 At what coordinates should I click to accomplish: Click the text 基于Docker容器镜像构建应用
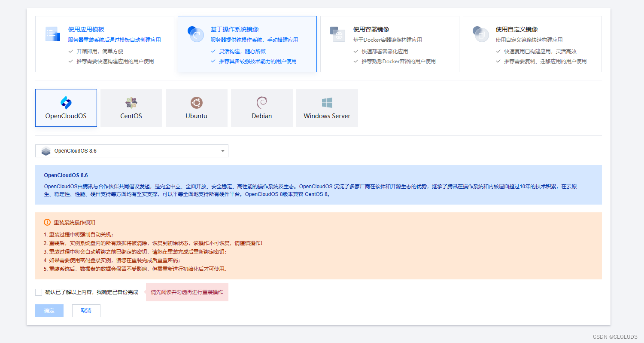tap(387, 40)
